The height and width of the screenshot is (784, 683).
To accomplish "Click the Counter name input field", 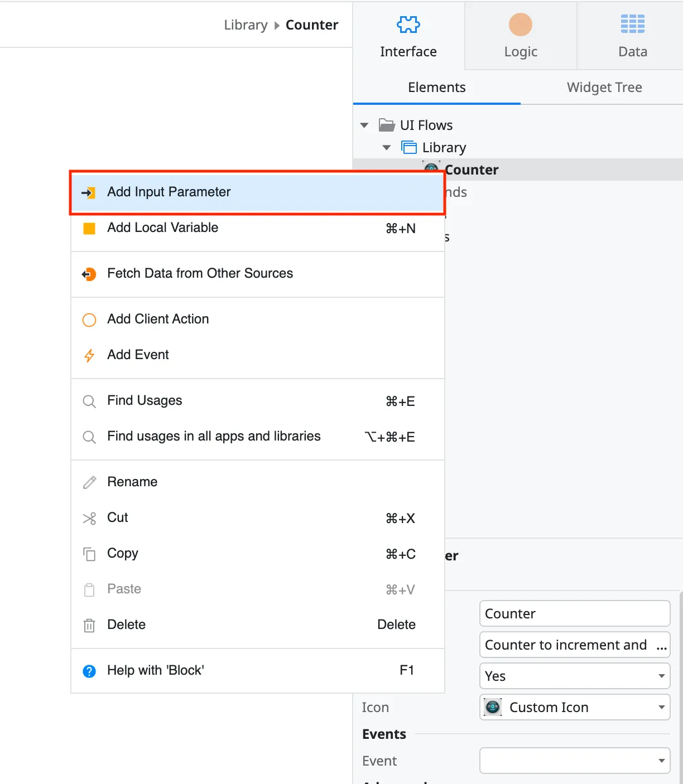I will pyautogui.click(x=574, y=613).
